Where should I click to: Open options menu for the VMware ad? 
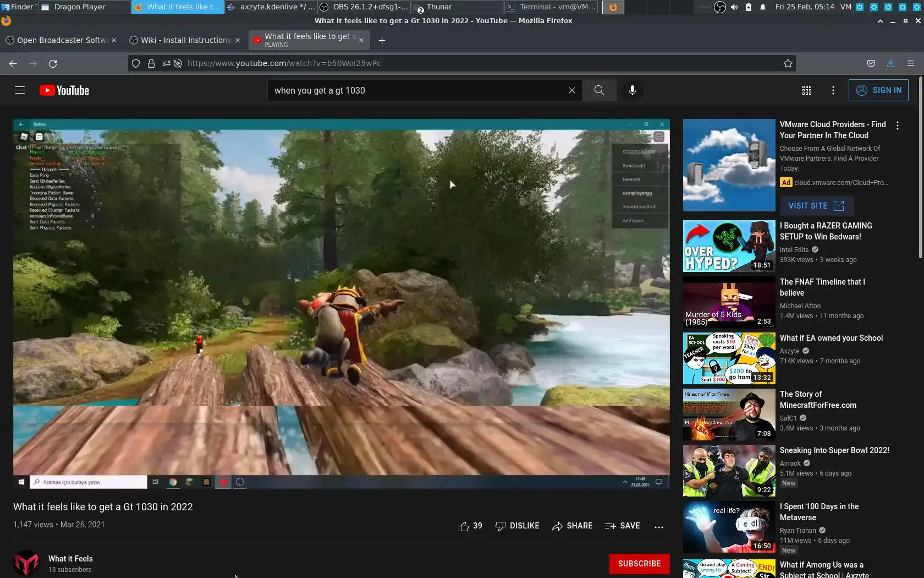coord(898,126)
